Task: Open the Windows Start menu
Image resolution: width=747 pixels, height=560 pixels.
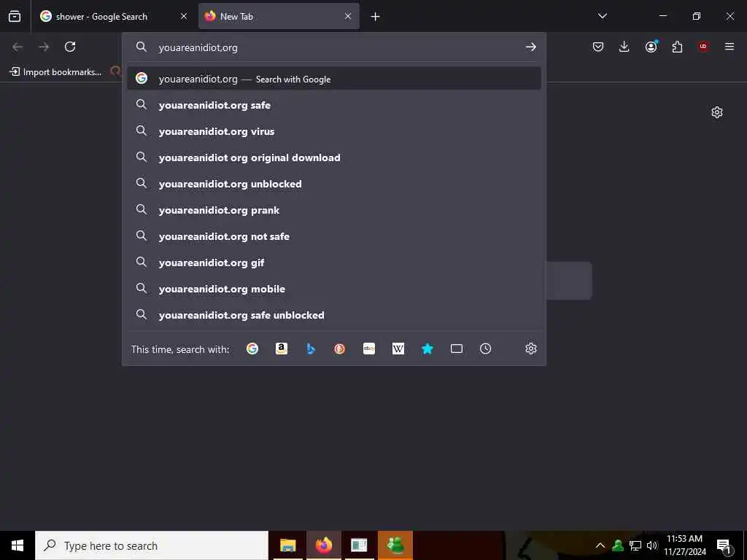Action: pos(18,545)
